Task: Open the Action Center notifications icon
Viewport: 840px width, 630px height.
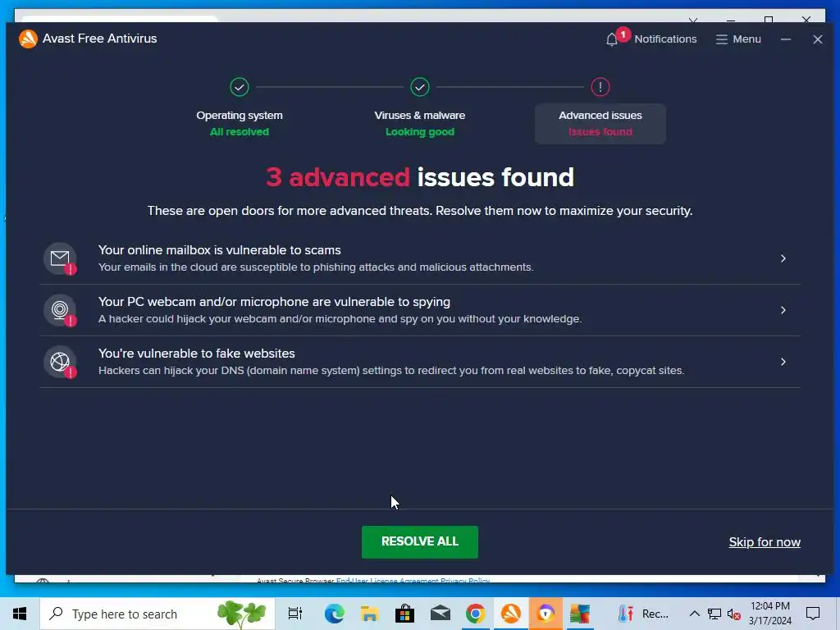Action: pyautogui.click(x=813, y=614)
